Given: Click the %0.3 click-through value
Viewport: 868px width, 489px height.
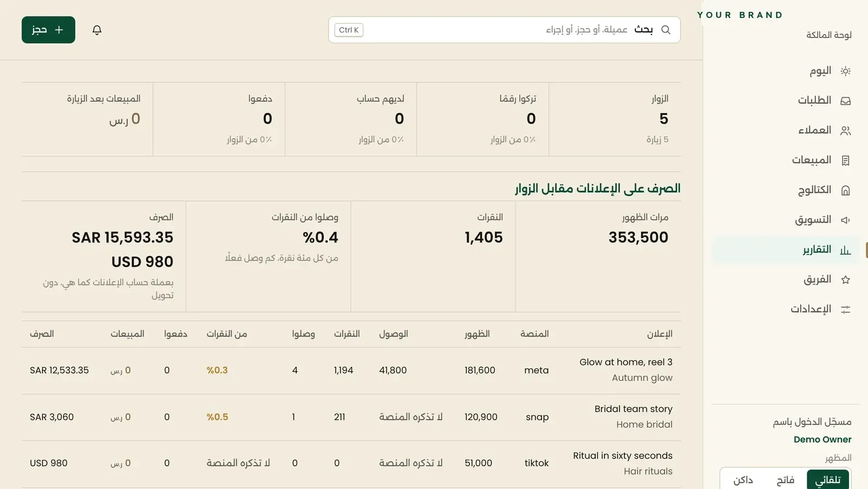Looking at the screenshot, I should 217,370.
